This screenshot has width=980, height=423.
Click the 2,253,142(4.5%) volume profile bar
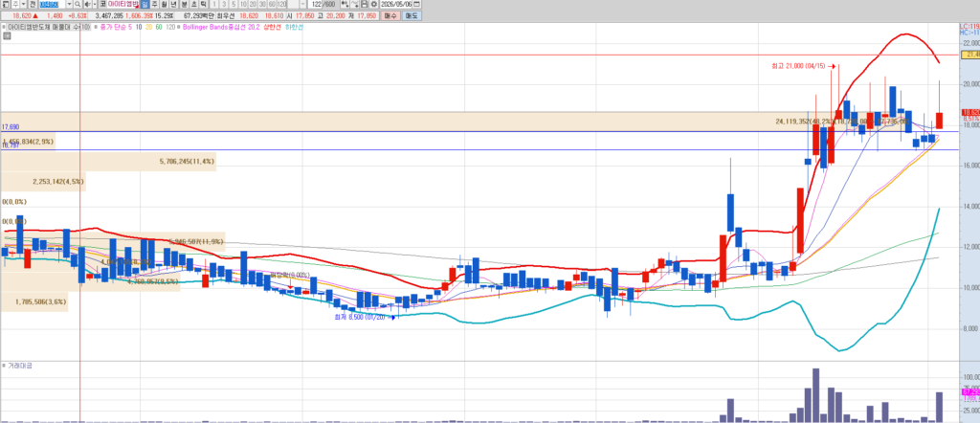pyautogui.click(x=42, y=182)
